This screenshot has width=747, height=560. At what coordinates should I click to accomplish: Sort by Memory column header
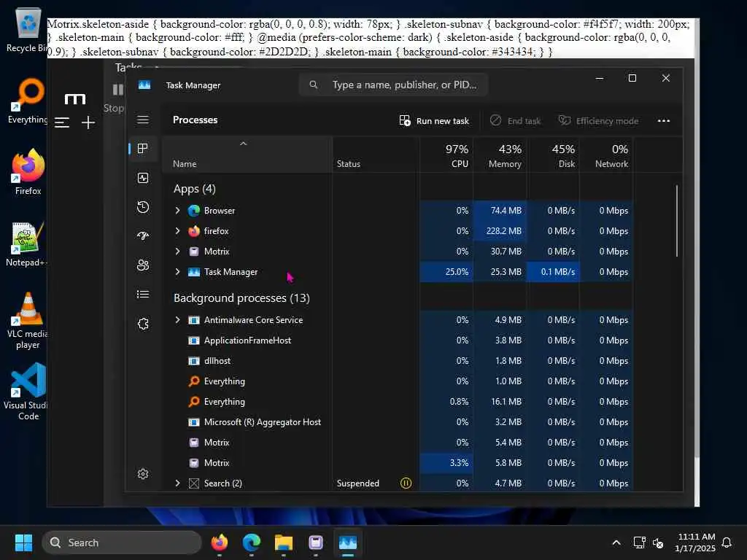500,156
